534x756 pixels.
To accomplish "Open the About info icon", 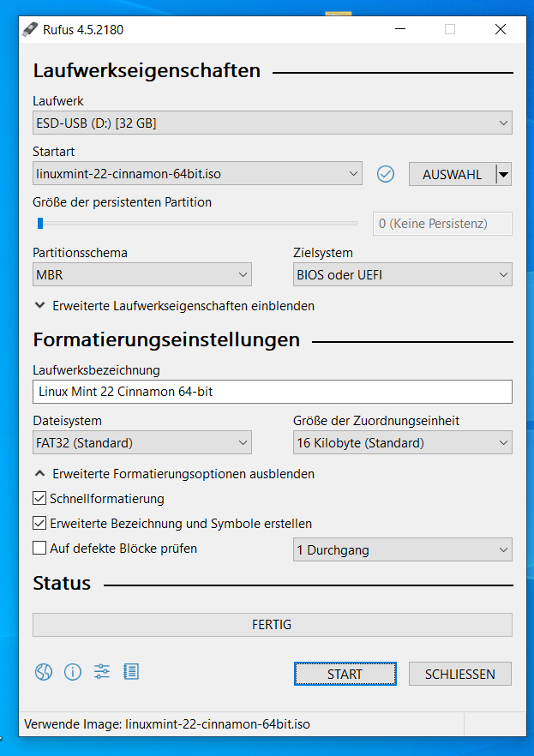I will [73, 672].
